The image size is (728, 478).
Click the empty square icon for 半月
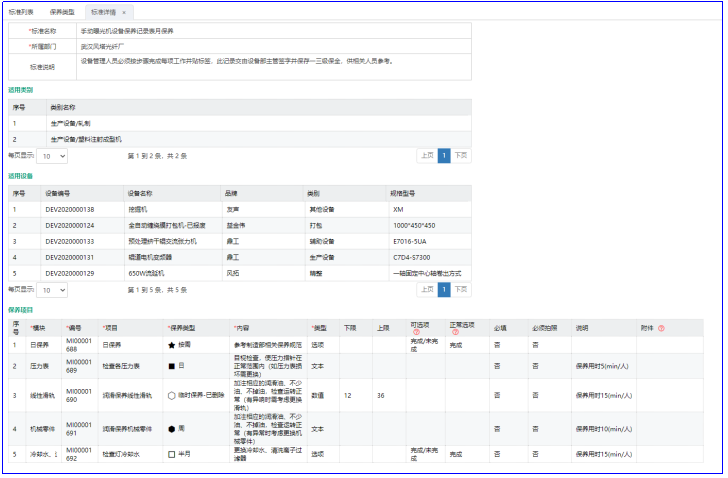coord(172,454)
